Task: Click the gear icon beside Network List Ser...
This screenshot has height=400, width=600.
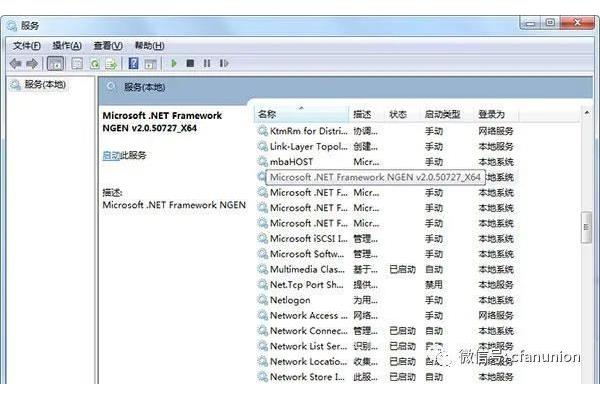Action: click(x=262, y=346)
